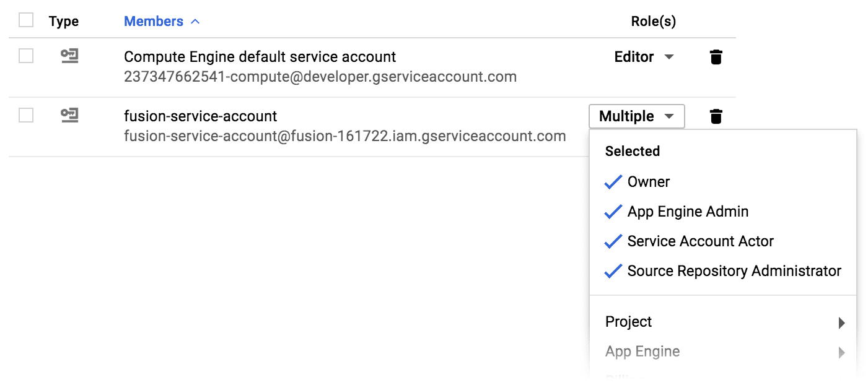
Task: Open the Multiple roles dropdown
Action: click(636, 116)
